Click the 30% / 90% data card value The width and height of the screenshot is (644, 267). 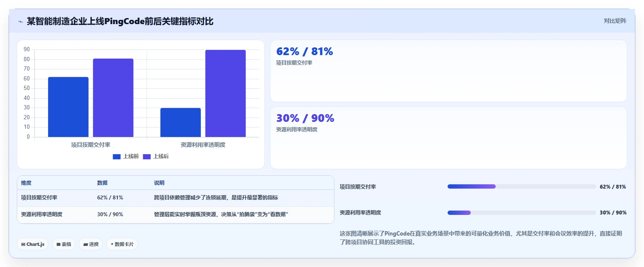(x=305, y=118)
